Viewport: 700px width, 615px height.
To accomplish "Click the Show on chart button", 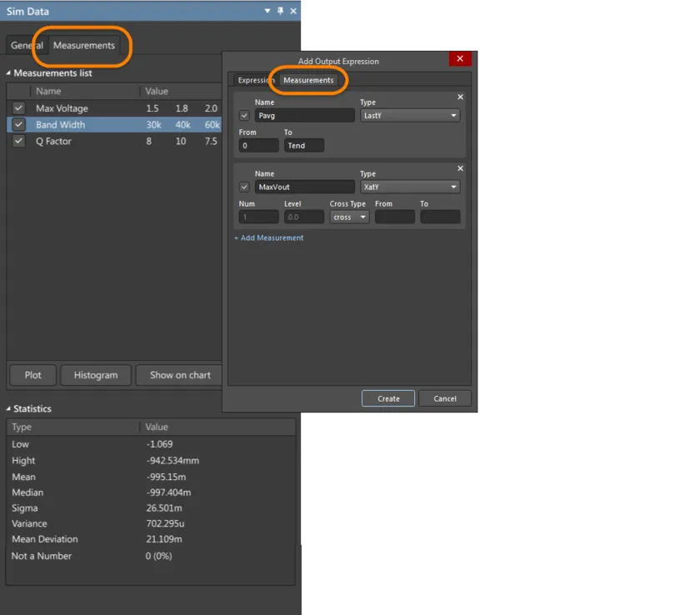I will 180,375.
